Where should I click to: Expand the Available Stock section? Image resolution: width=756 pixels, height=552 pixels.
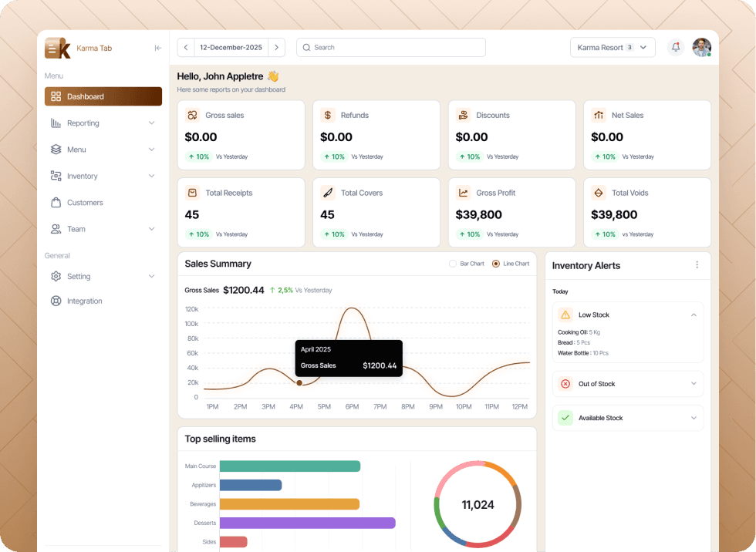694,418
